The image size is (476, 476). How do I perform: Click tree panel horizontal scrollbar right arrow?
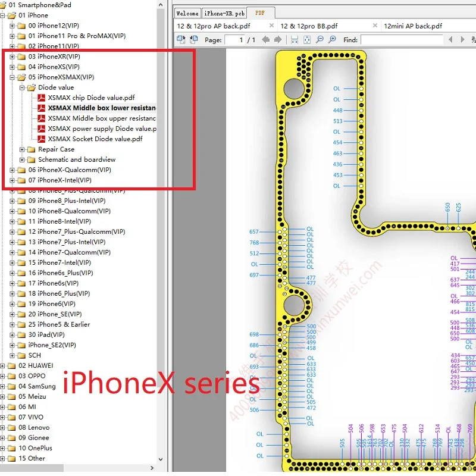click(x=152, y=468)
